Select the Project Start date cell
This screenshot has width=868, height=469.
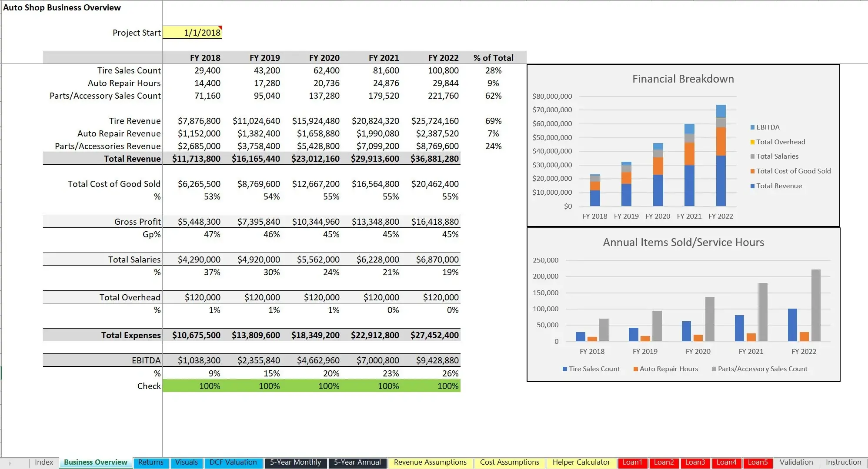[192, 32]
